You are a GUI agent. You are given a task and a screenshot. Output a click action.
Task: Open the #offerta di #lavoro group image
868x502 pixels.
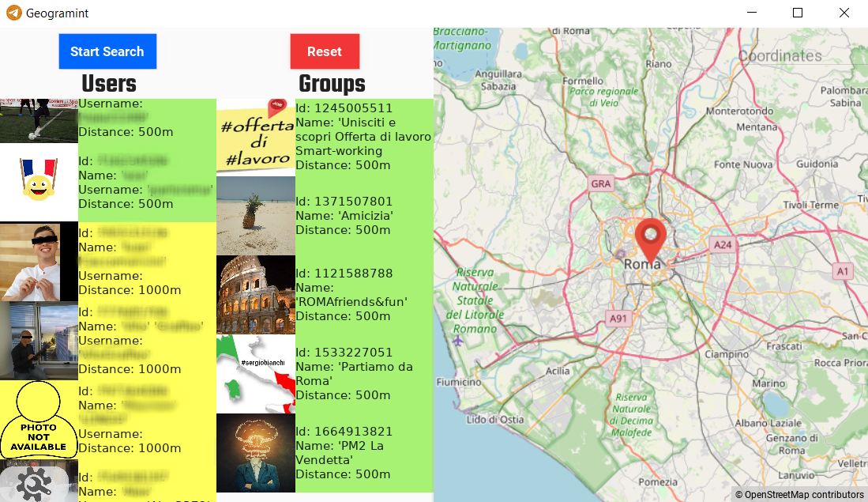pyautogui.click(x=256, y=136)
